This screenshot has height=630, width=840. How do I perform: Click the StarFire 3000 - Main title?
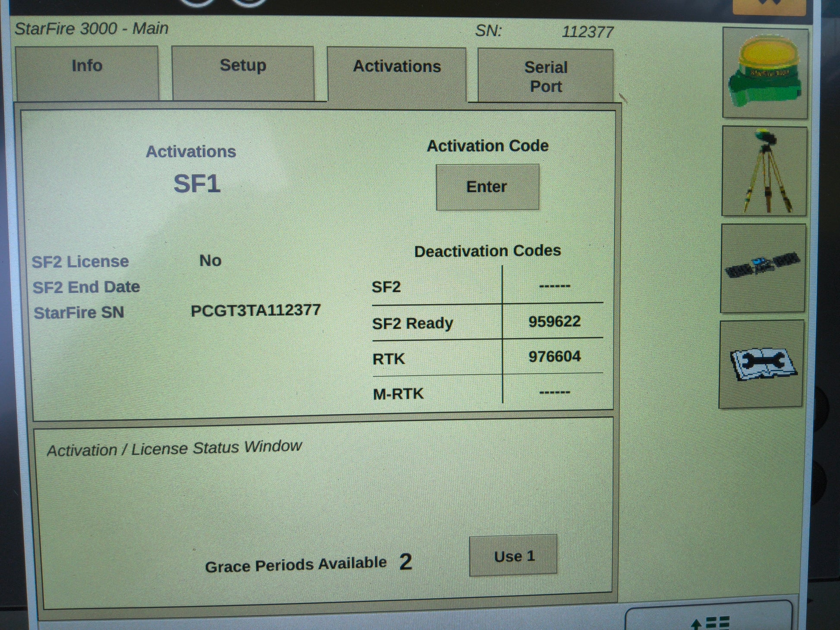coord(92,28)
